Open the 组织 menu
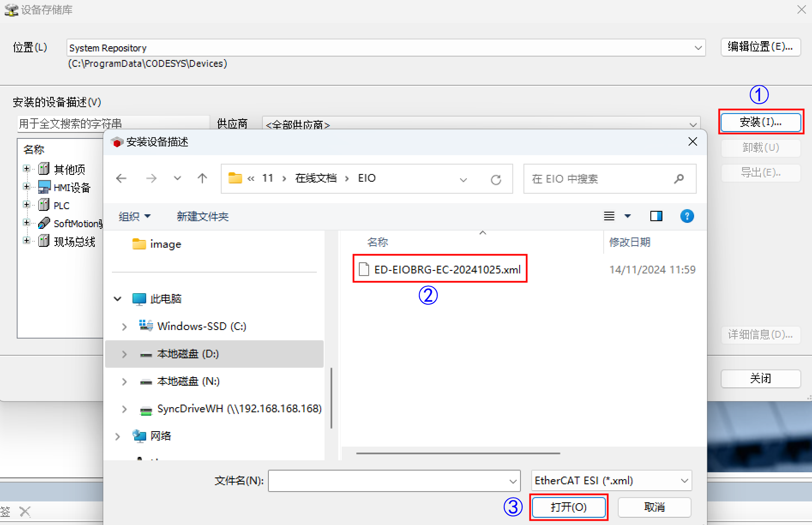Viewport: 812px width, 525px height. coord(134,216)
